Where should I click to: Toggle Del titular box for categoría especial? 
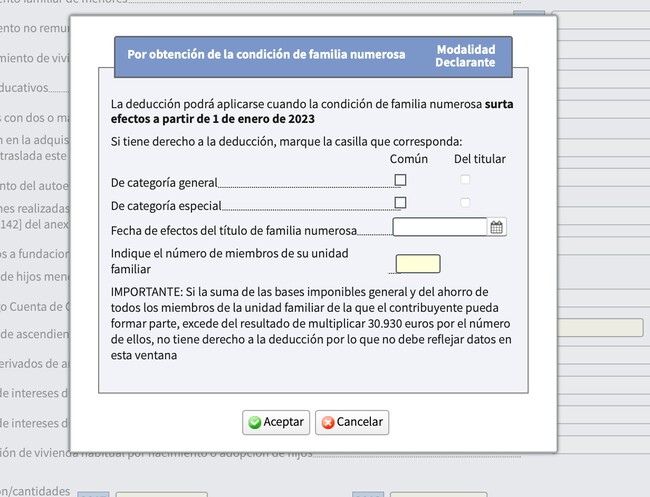465,202
